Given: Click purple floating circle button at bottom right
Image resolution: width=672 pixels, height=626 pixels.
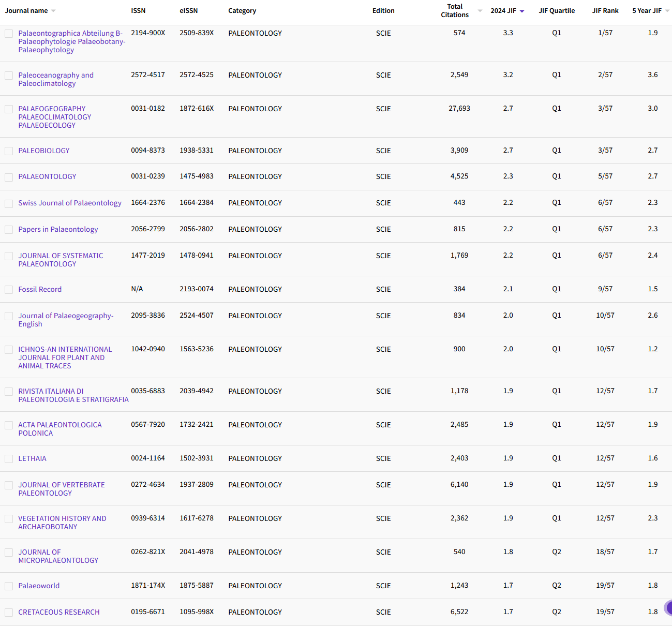Looking at the screenshot, I should (668, 608).
